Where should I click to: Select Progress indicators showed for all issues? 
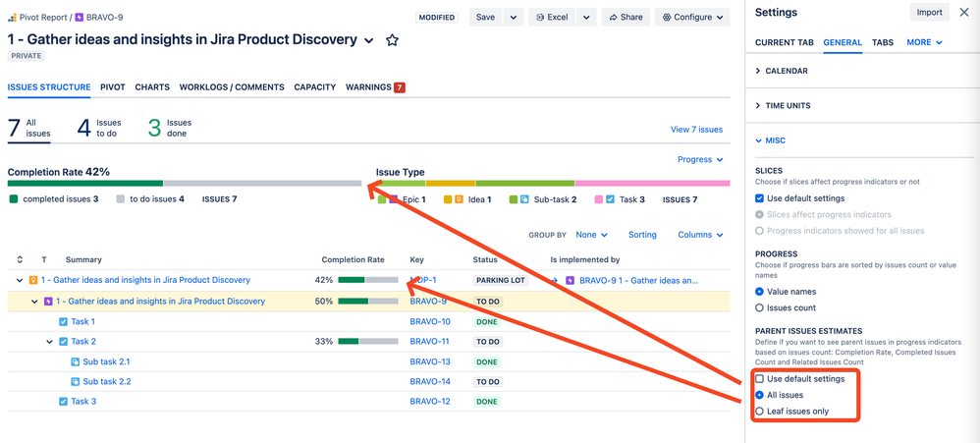(x=759, y=231)
